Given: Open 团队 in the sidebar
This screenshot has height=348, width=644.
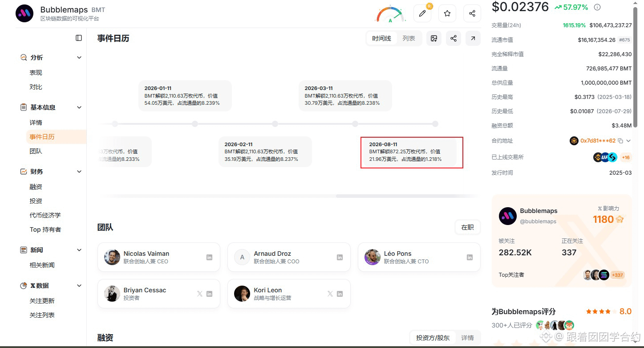Looking at the screenshot, I should point(36,151).
